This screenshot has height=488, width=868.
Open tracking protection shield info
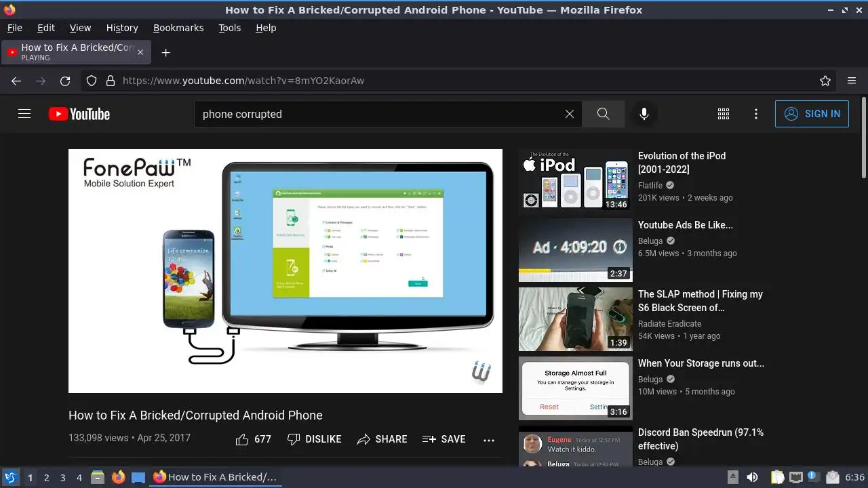tap(92, 81)
